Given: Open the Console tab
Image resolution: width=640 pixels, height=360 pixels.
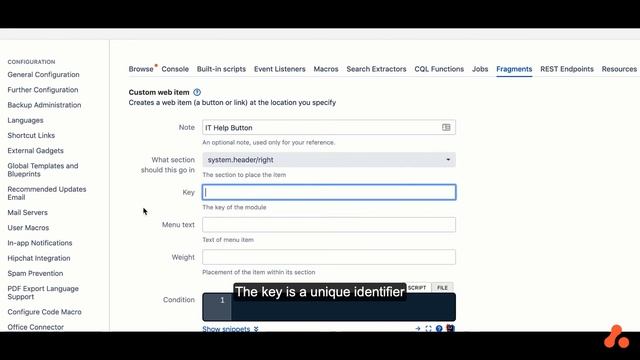Looking at the screenshot, I should pos(175,69).
